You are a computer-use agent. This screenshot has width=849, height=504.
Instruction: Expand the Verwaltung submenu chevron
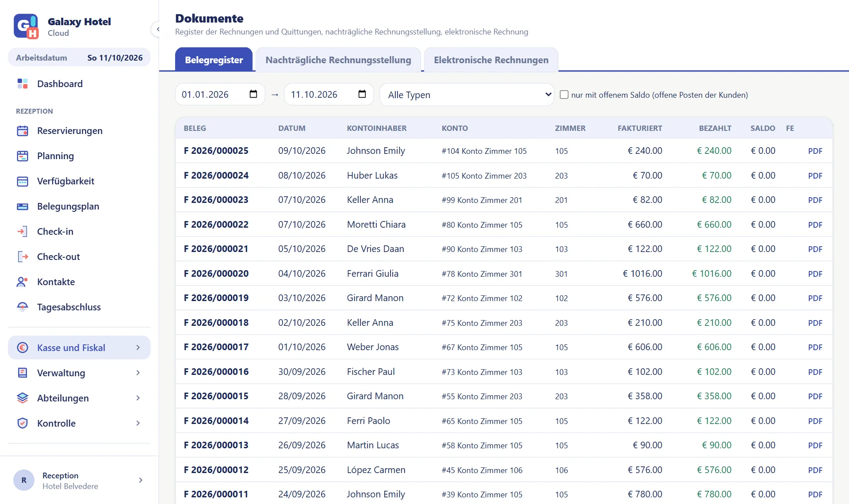pyautogui.click(x=138, y=373)
